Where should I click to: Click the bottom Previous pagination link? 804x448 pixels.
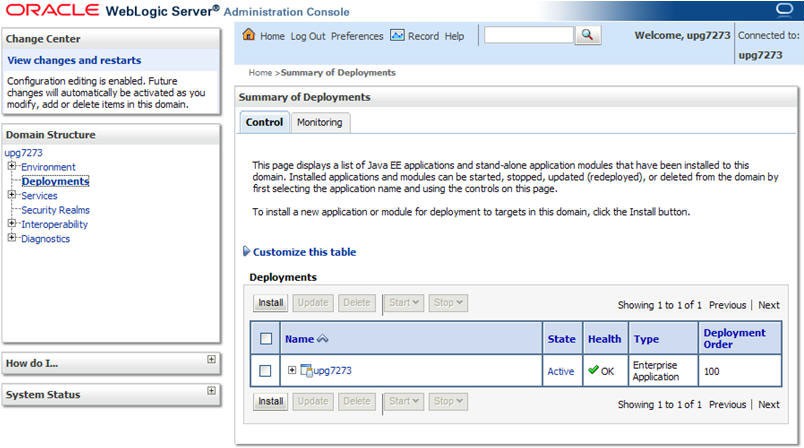pos(728,404)
